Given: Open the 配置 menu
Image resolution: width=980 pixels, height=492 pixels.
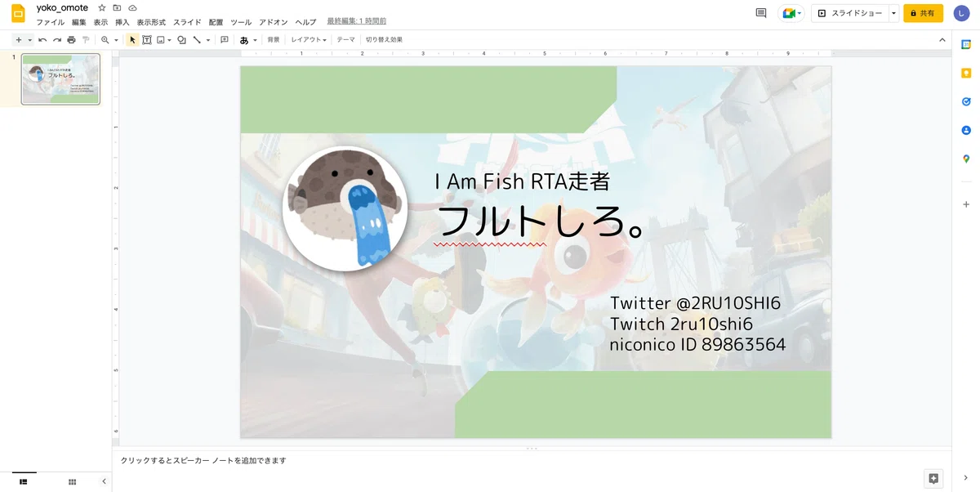Looking at the screenshot, I should pos(216,22).
